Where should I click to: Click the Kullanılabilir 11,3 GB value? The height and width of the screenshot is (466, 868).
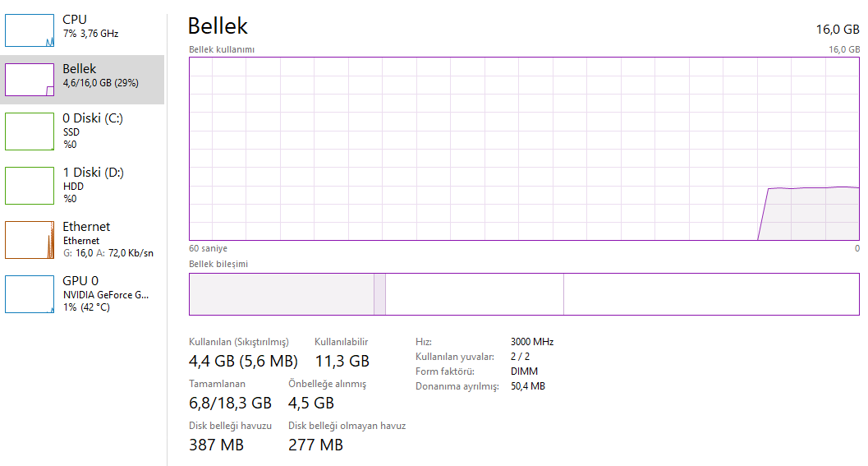click(x=342, y=361)
